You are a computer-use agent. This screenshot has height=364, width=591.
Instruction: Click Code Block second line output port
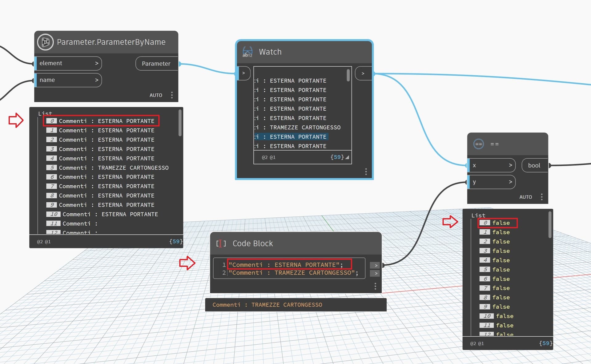click(376, 273)
